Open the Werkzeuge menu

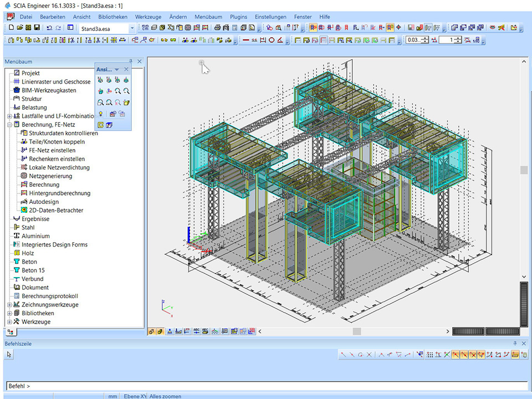click(148, 17)
